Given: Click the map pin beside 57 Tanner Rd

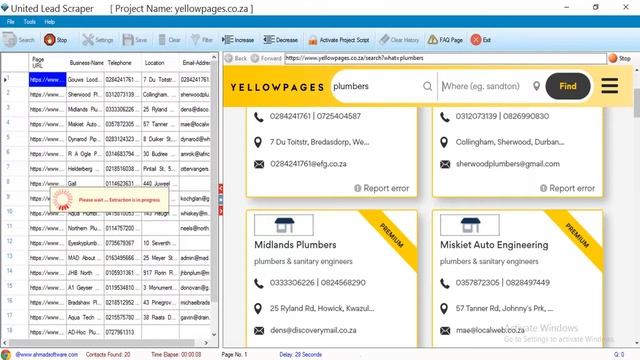Looking at the screenshot, I should (x=444, y=309).
